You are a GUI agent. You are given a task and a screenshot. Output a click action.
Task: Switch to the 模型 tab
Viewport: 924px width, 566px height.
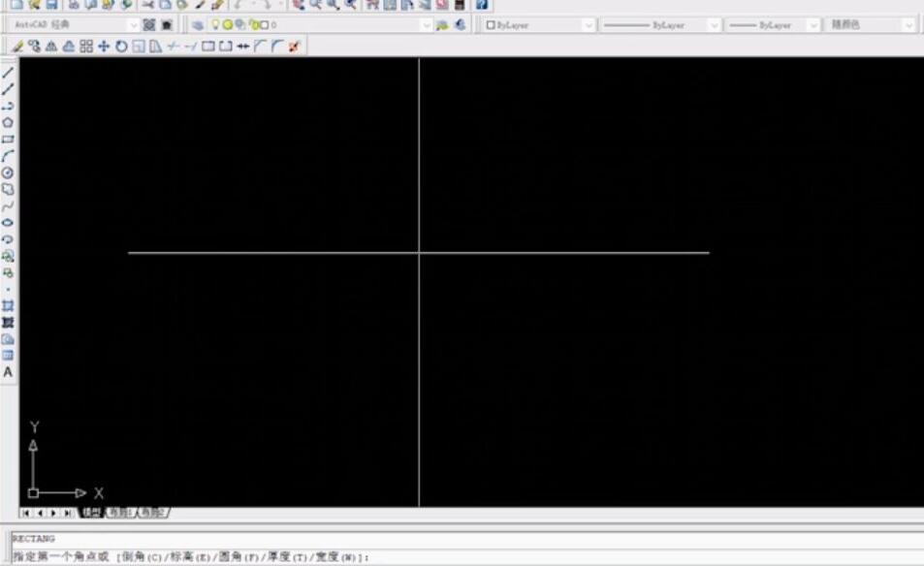pos(91,513)
